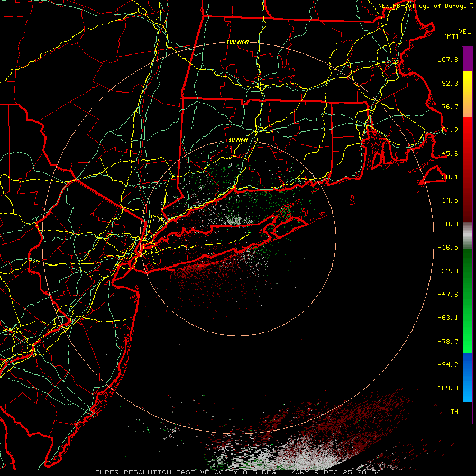Pick the yellow segment of the color bar
476x476 pixels.
[x=467, y=94]
